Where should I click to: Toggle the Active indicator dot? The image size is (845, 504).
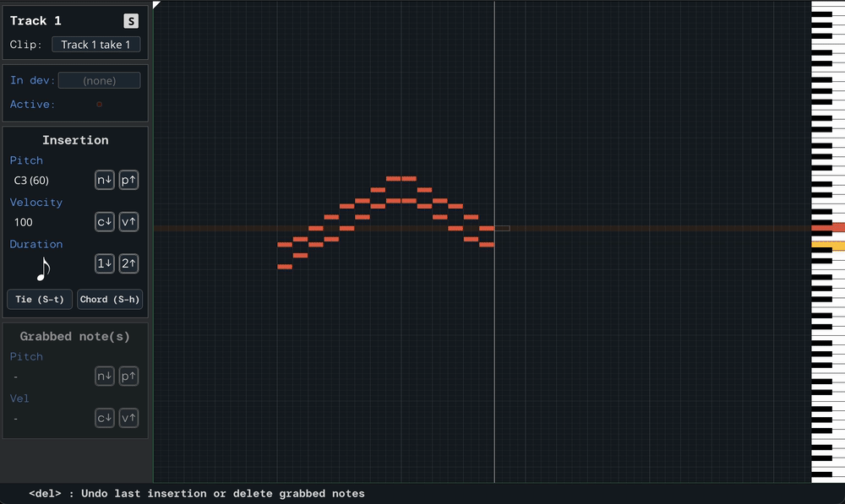pos(99,105)
